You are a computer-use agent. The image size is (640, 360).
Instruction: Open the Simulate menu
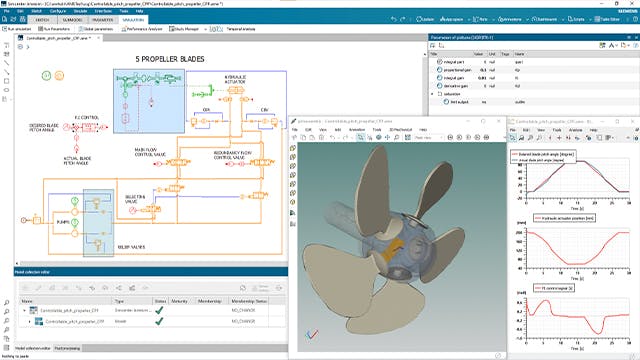coord(80,11)
